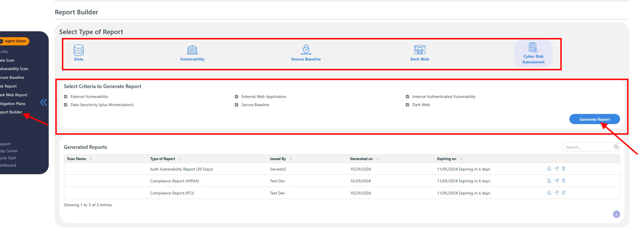
Task: Send the Compliance Report (HIPAA)
Action: pyautogui.click(x=556, y=181)
